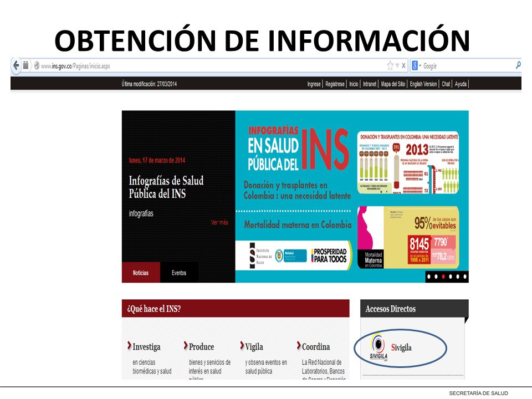Screen dimensions: 532x399
Task: Click 'Última modificación: 27/03/2014' text
Action: [x=149, y=84]
